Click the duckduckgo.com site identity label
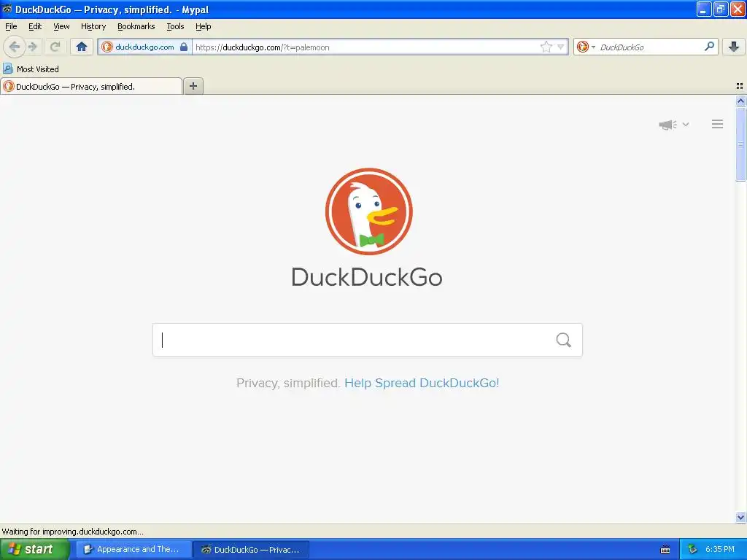The height and width of the screenshot is (560, 747). tap(145, 47)
